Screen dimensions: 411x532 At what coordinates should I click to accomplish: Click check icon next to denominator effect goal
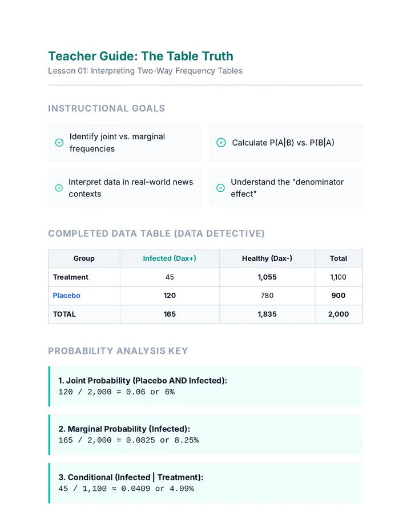click(220, 188)
